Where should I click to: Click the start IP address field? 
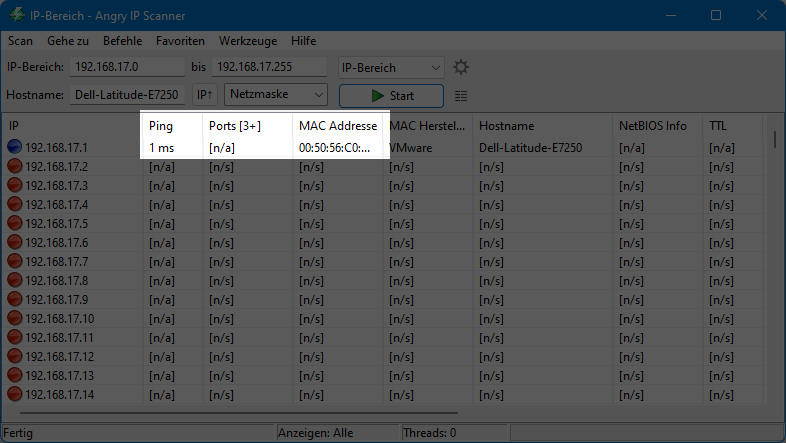point(127,67)
